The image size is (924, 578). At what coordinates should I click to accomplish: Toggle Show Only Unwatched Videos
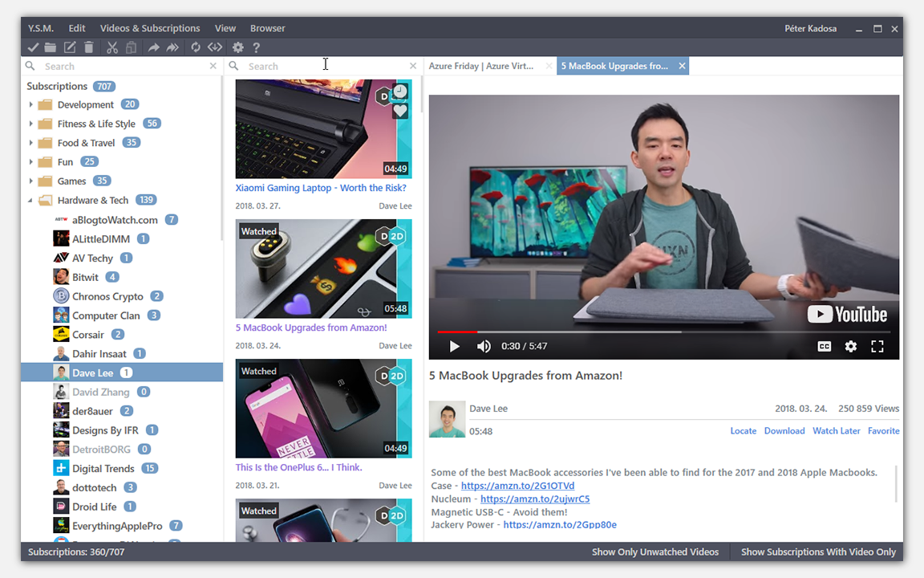click(x=655, y=552)
